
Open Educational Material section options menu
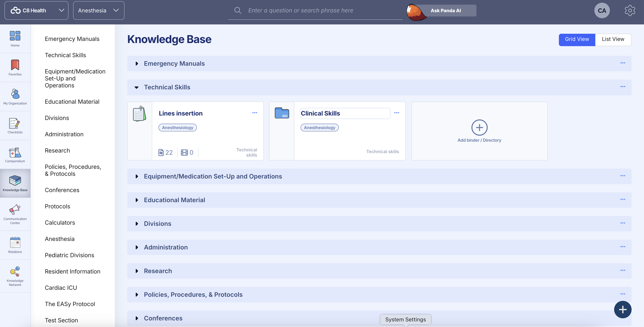click(x=622, y=199)
